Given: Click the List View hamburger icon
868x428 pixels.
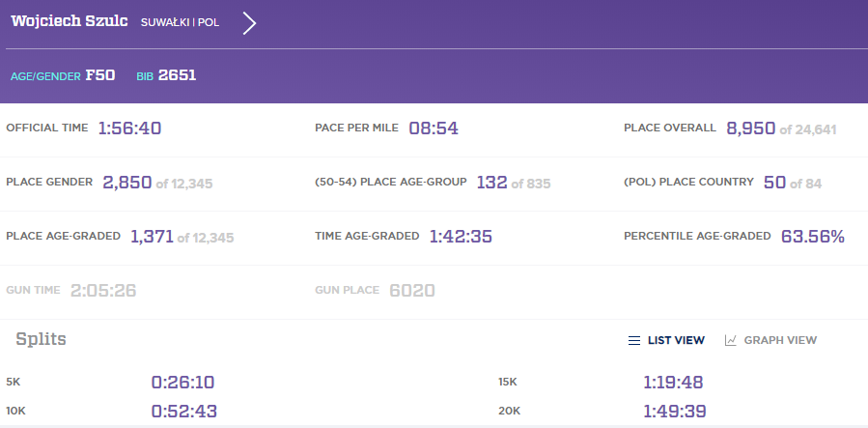Looking at the screenshot, I should click(634, 340).
